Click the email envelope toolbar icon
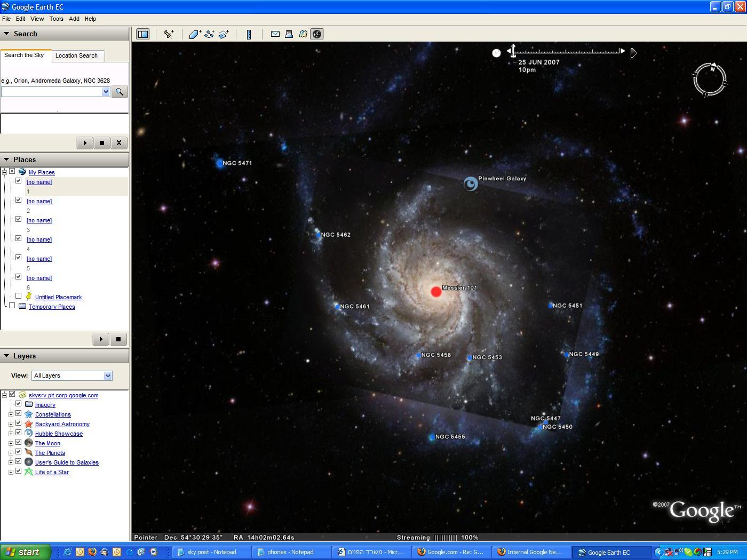The width and height of the screenshot is (747, 560). tap(275, 34)
